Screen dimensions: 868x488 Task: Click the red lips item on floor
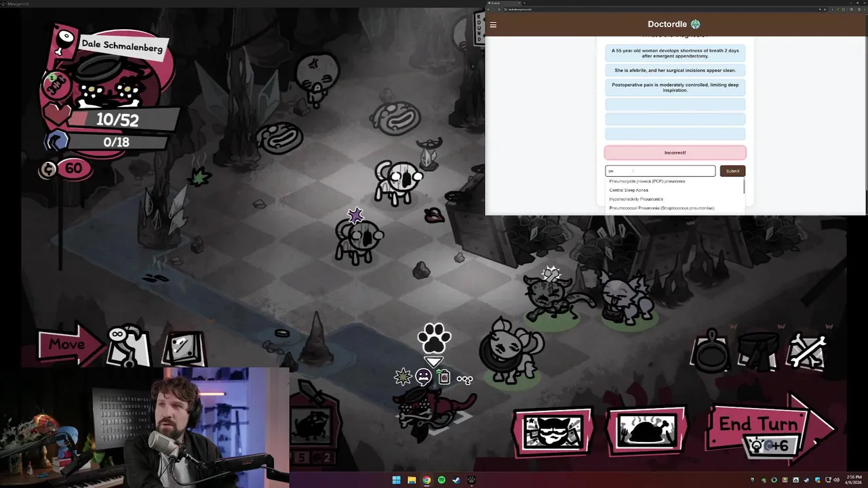pyautogui.click(x=434, y=216)
